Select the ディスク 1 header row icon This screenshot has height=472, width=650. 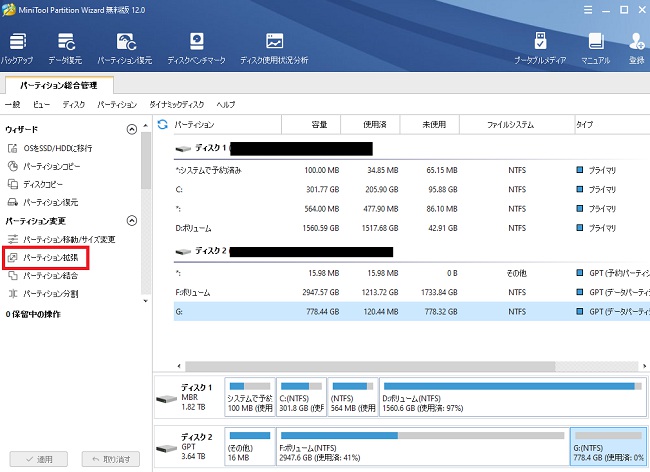[183, 148]
